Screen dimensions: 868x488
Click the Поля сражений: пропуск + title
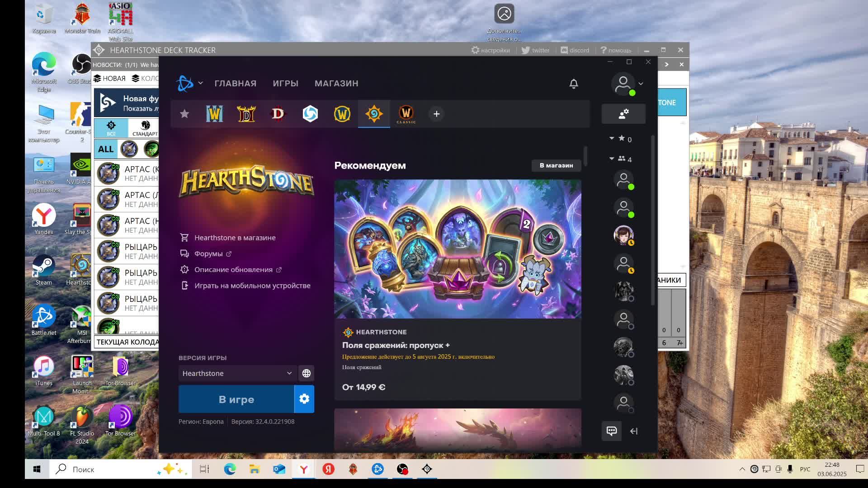click(396, 345)
